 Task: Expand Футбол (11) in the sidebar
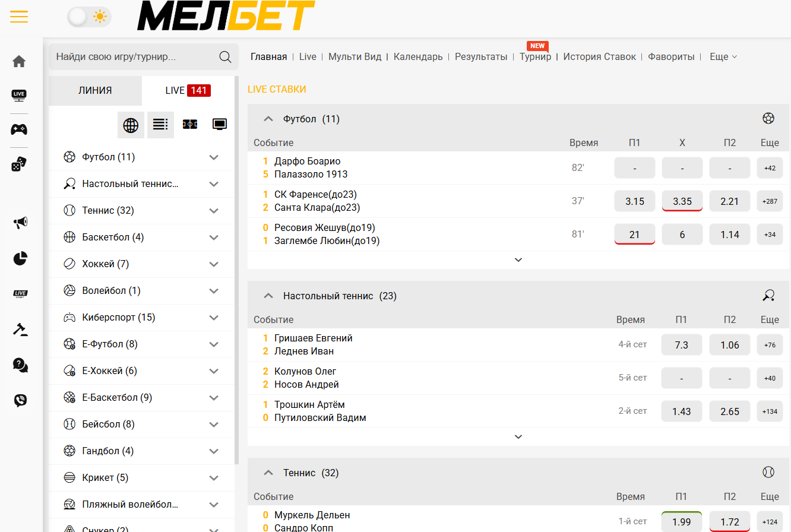214,157
